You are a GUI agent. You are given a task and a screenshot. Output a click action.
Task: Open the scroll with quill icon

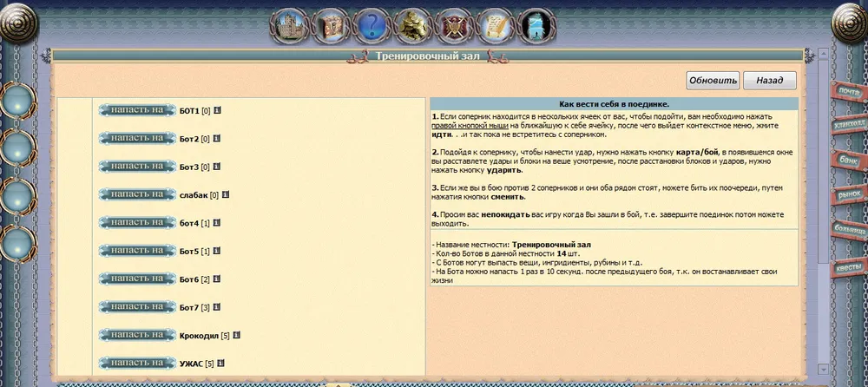tap(495, 26)
